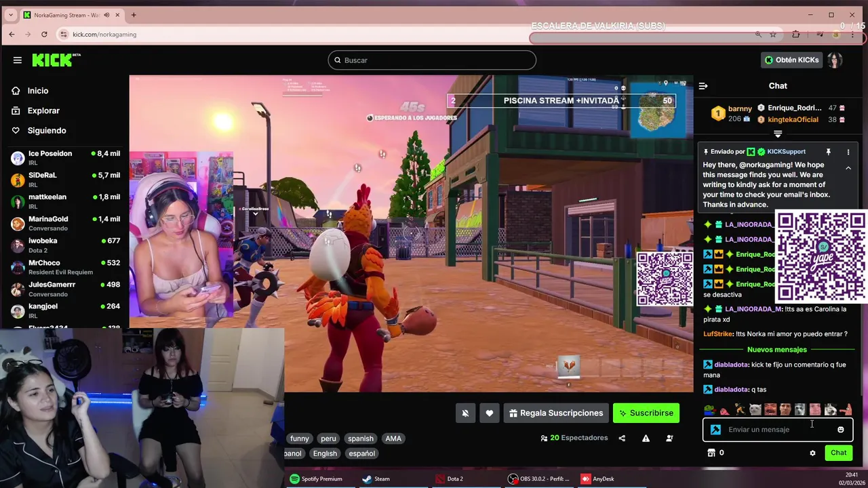Open JulesGamerrr's channel
Screen dimensions: 868x488
click(x=65, y=289)
